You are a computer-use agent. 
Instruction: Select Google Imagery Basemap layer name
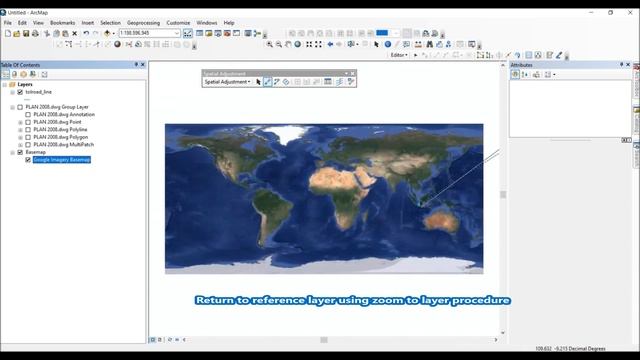click(x=62, y=160)
